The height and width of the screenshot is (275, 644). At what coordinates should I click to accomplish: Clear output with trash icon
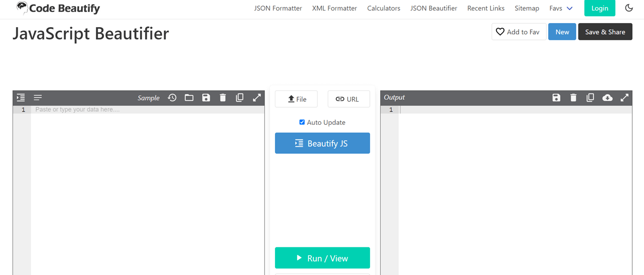coord(574,98)
